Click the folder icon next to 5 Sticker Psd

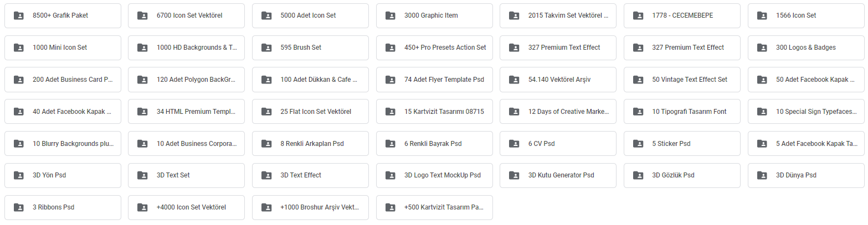coord(639,144)
